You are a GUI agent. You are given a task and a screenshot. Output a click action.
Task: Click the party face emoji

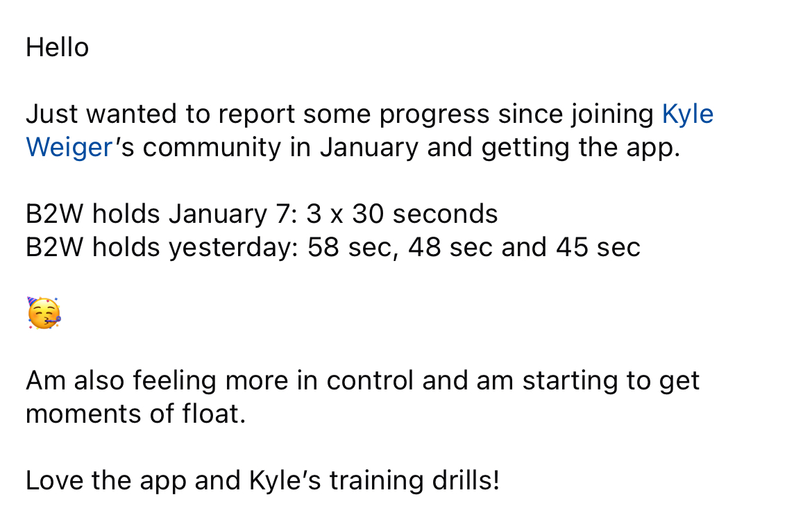tap(44, 313)
